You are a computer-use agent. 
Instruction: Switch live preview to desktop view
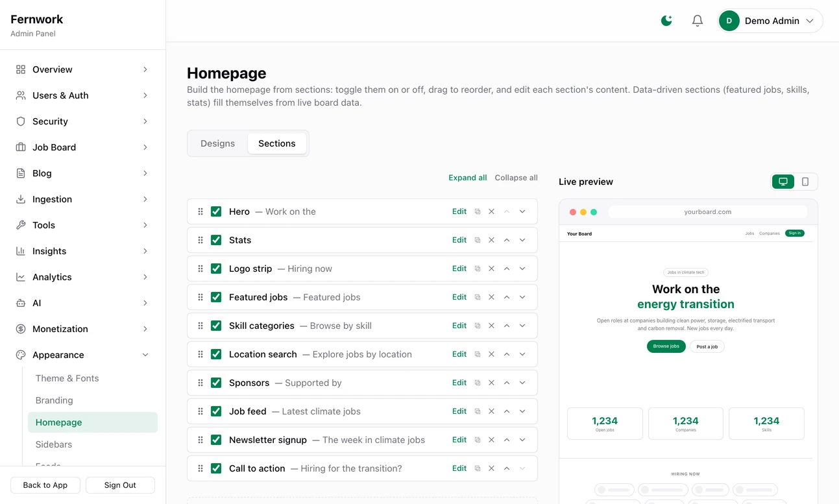click(783, 182)
